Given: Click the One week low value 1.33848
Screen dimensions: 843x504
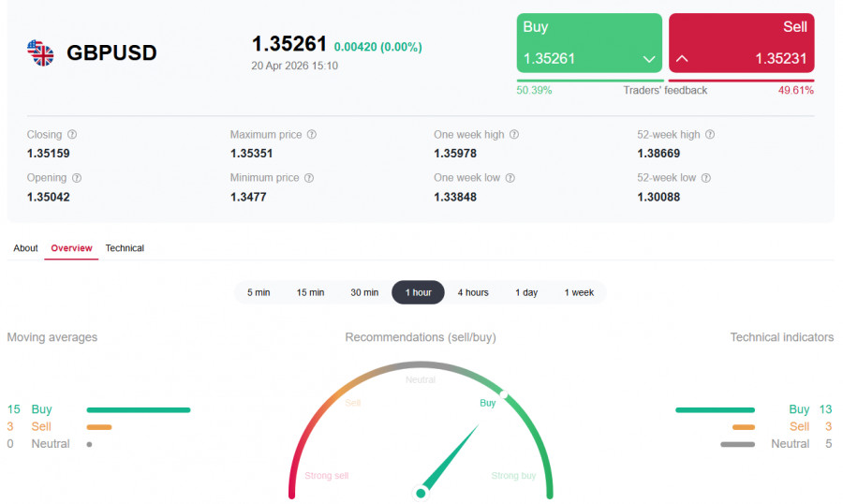Looking at the screenshot, I should pyautogui.click(x=455, y=197).
